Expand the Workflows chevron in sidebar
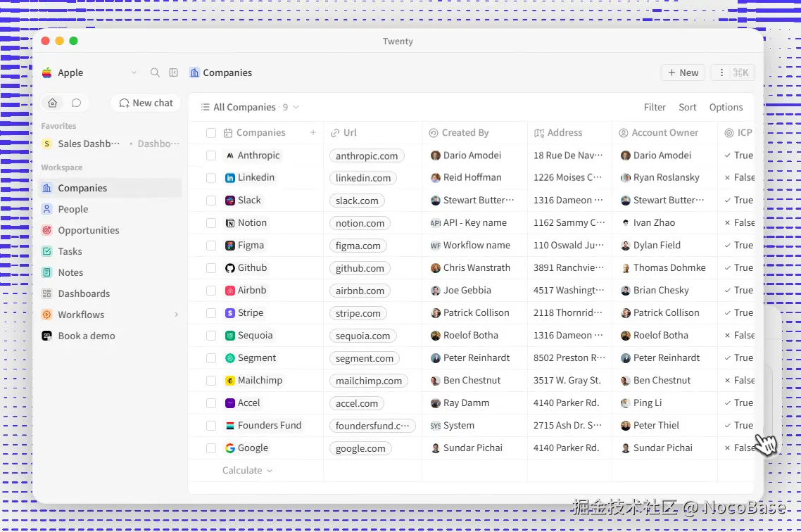This screenshot has height=532, width=801. (x=176, y=315)
